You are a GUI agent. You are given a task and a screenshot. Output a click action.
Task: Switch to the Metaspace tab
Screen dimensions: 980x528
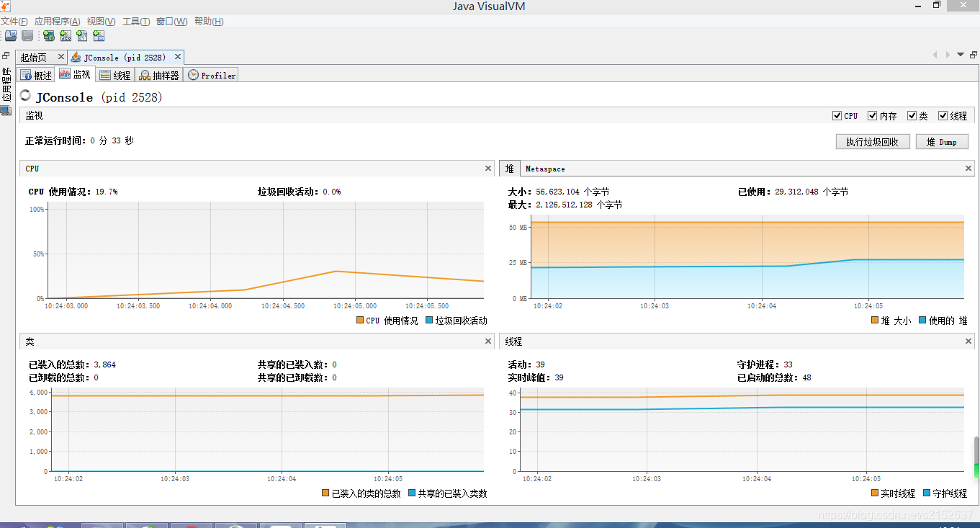click(545, 169)
